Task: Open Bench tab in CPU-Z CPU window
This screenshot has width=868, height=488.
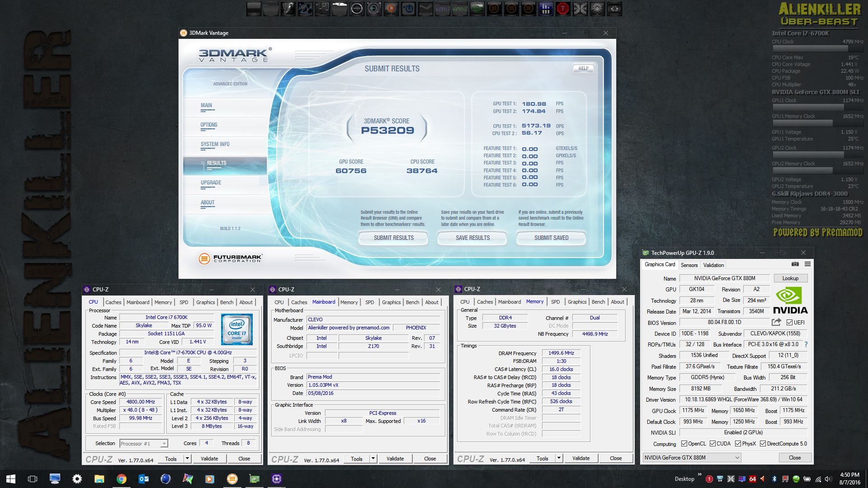Action: pos(227,302)
